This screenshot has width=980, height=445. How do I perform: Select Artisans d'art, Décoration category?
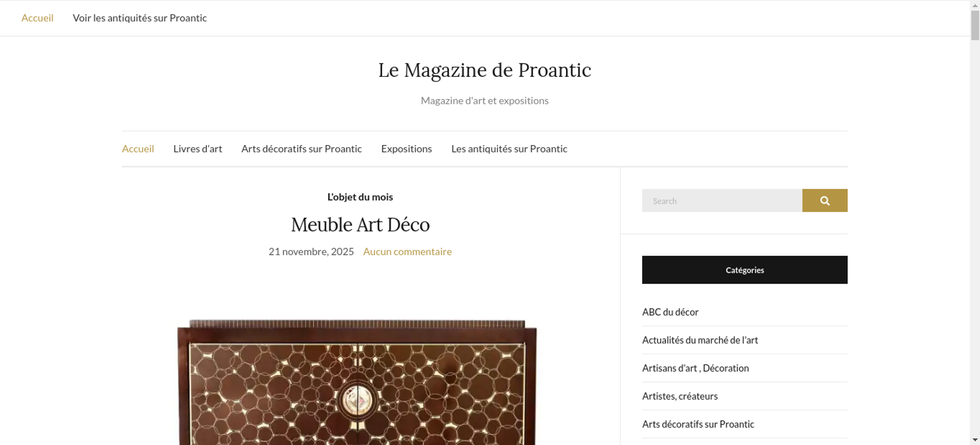coord(695,368)
